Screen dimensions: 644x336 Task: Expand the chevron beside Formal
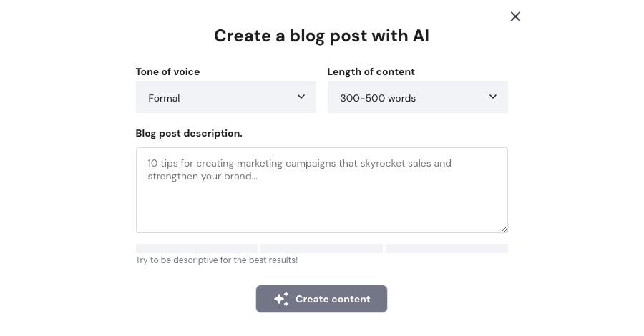pos(301,97)
